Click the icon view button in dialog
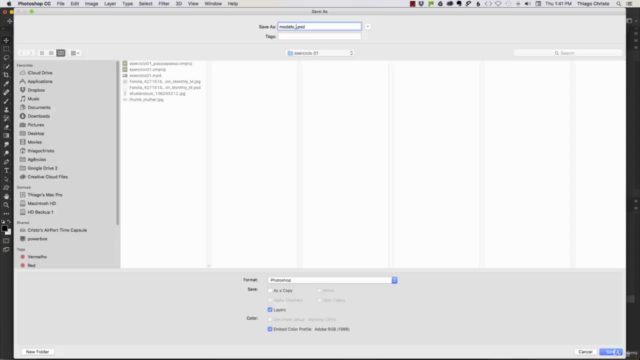 [42, 53]
